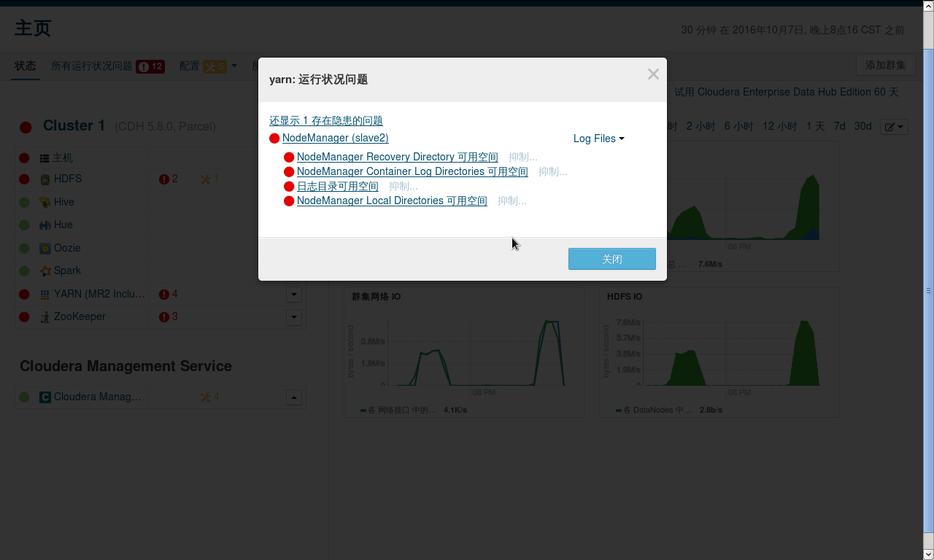This screenshot has width=934, height=560.
Task: Click the Hue service icon
Action: [45, 225]
